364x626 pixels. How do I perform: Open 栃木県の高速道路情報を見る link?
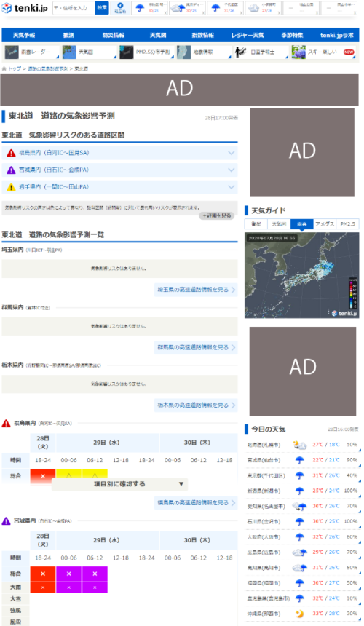coord(196,405)
